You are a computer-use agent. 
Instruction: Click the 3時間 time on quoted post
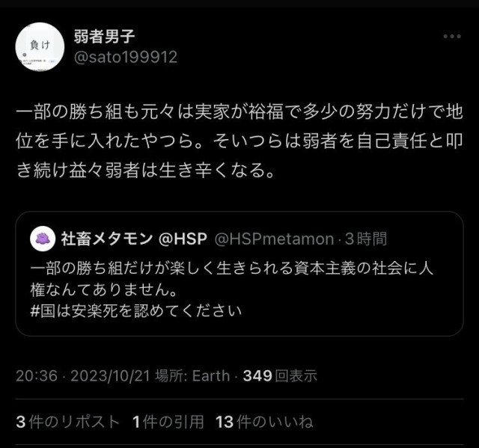(x=366, y=239)
